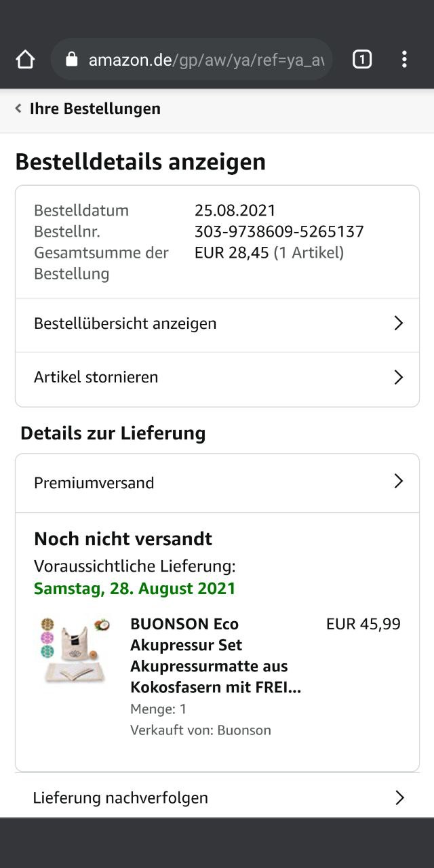The image size is (434, 868).
Task: Open the BUONSON Eco Akupressur Set title
Action: (x=216, y=655)
